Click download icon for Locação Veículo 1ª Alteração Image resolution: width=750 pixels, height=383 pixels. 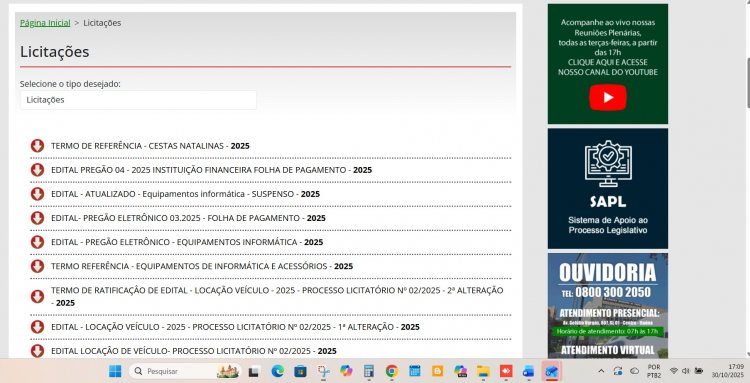click(x=37, y=327)
